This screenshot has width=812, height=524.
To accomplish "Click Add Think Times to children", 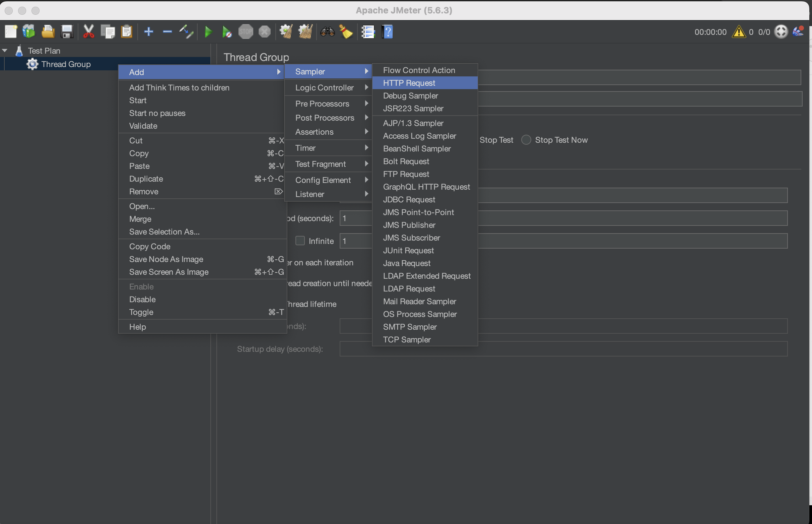I will click(x=179, y=88).
